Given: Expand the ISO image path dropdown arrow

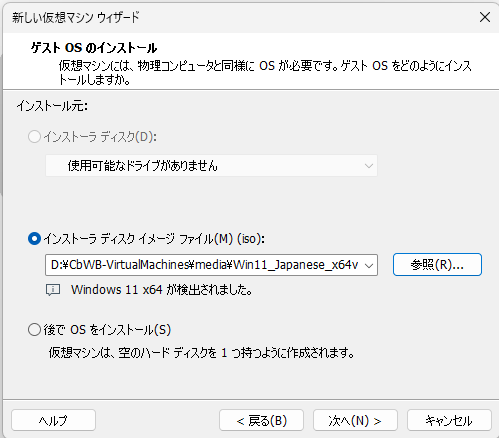Looking at the screenshot, I should (369, 265).
